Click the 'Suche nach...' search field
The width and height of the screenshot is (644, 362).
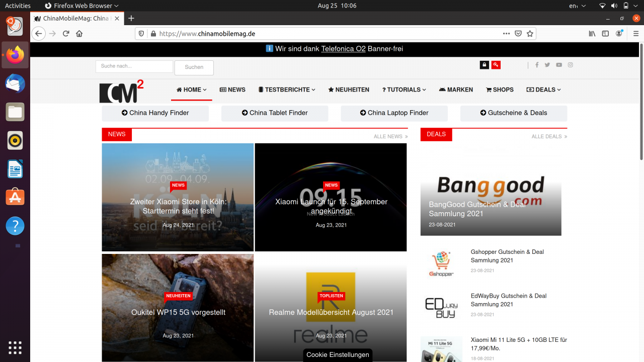134,66
